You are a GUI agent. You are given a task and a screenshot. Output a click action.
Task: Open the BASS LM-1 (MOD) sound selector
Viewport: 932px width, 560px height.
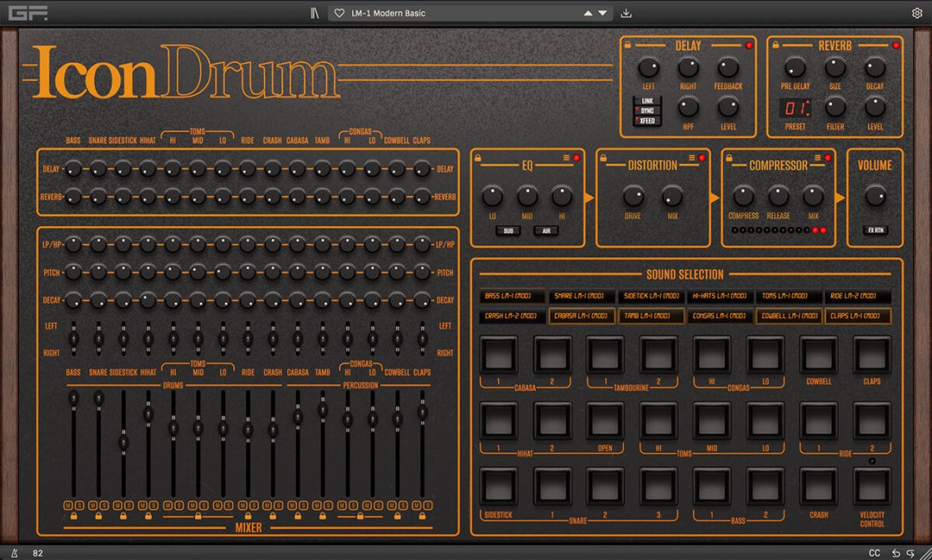tap(512, 296)
